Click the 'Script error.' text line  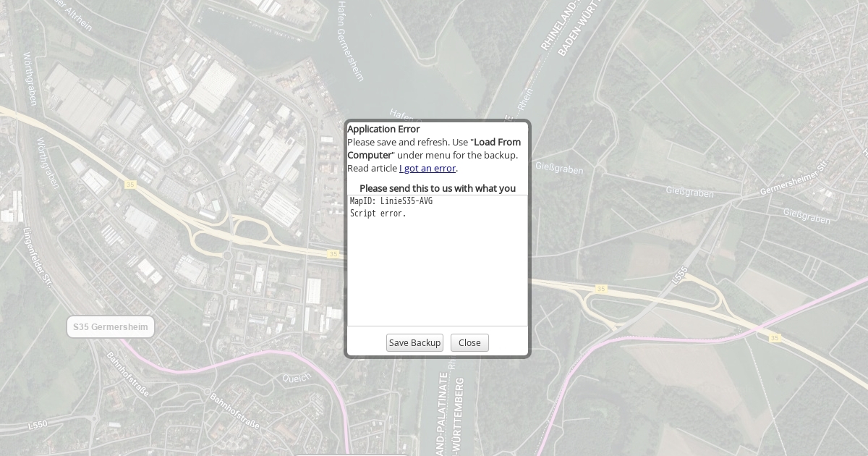[378, 214]
